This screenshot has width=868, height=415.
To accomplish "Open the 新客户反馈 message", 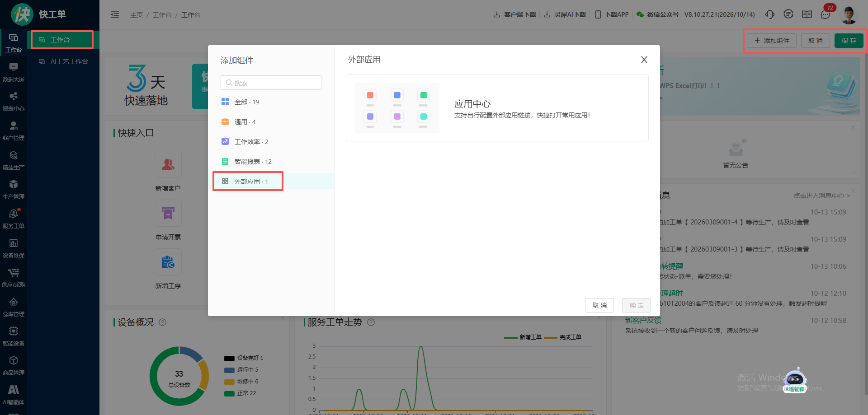I will point(643,320).
